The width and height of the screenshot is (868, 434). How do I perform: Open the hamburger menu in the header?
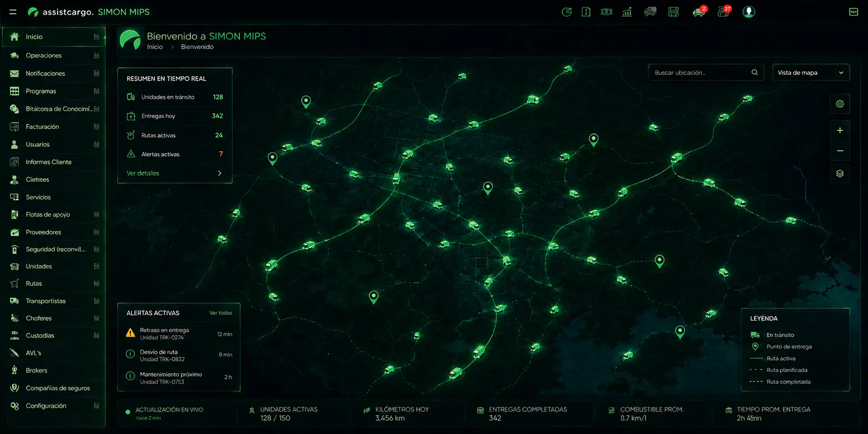tap(13, 12)
